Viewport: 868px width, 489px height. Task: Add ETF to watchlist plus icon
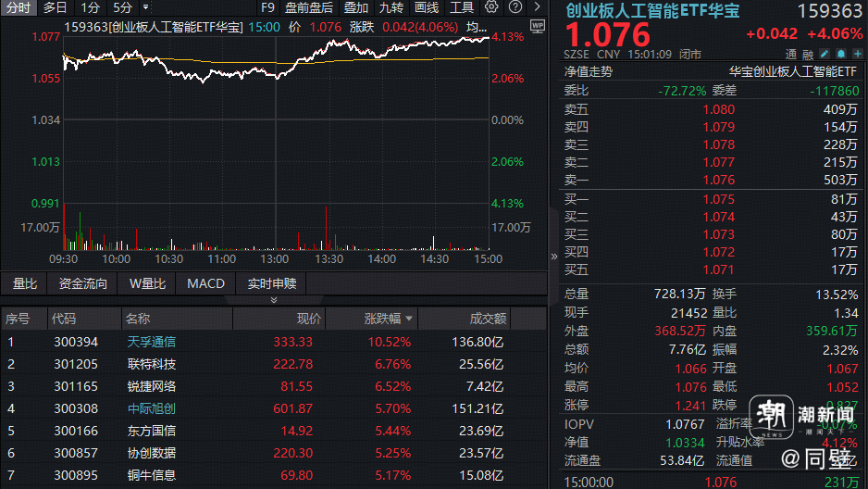tap(858, 54)
